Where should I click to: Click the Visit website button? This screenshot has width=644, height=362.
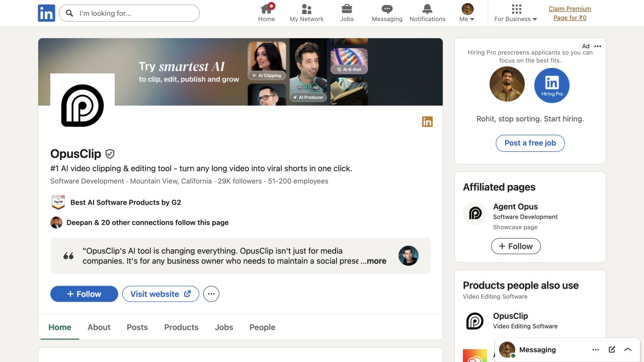point(160,294)
